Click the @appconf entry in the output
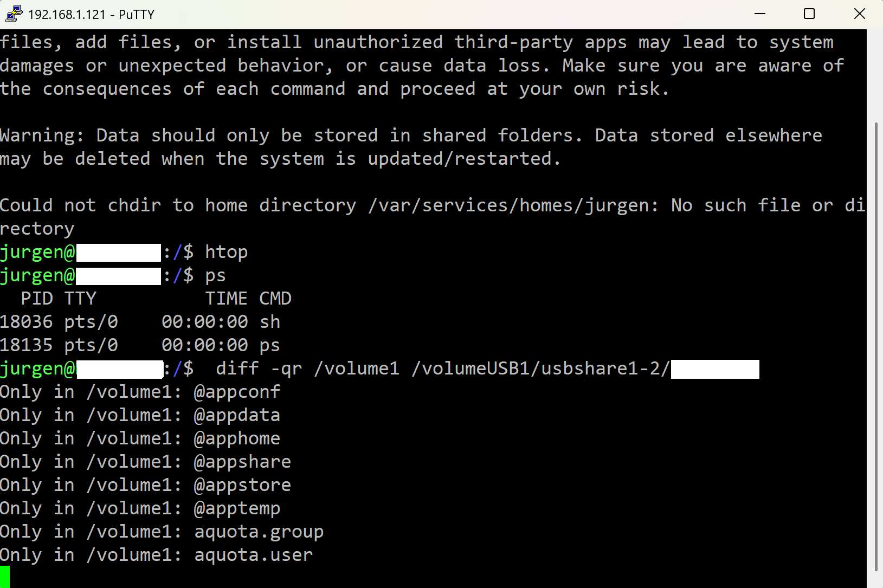The width and height of the screenshot is (883, 588). 237,392
